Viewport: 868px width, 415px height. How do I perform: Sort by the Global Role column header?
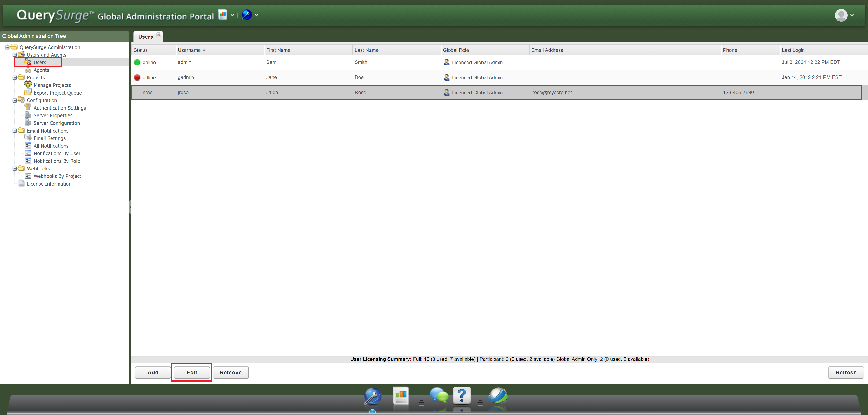tap(485, 50)
